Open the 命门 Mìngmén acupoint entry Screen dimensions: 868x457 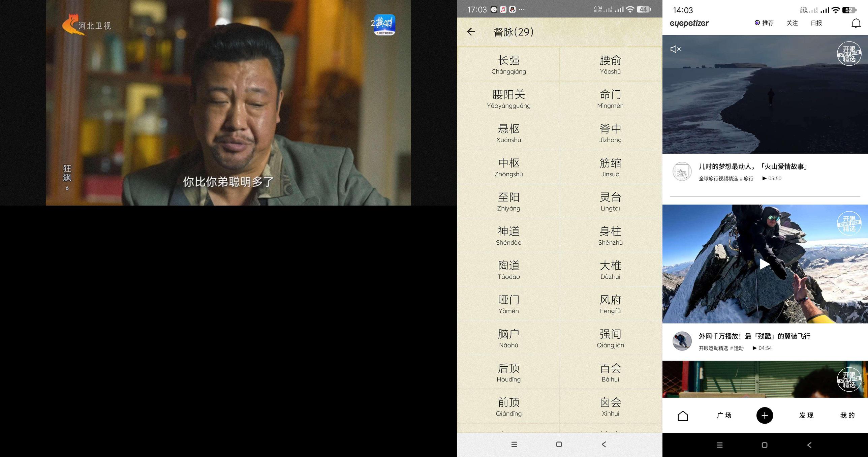coord(610,98)
